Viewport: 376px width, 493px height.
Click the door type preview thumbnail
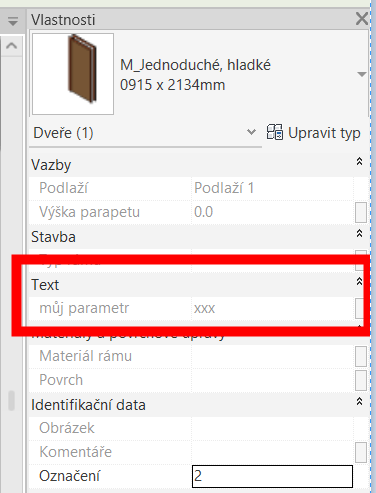(x=73, y=74)
